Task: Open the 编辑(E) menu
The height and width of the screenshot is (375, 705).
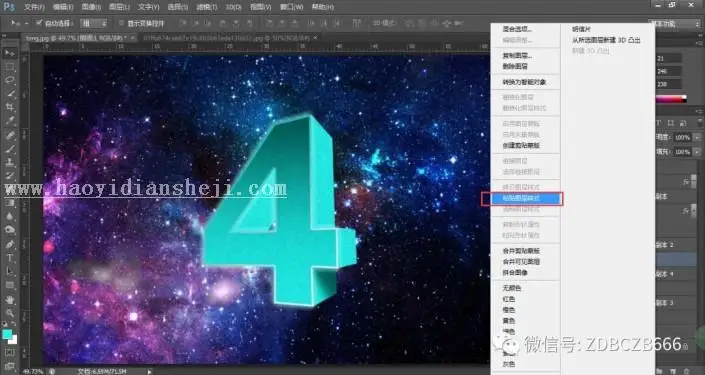Action: point(63,7)
